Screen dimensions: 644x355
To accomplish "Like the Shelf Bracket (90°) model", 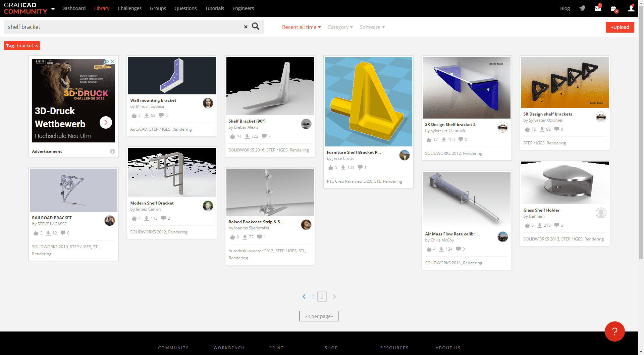I will (232, 136).
